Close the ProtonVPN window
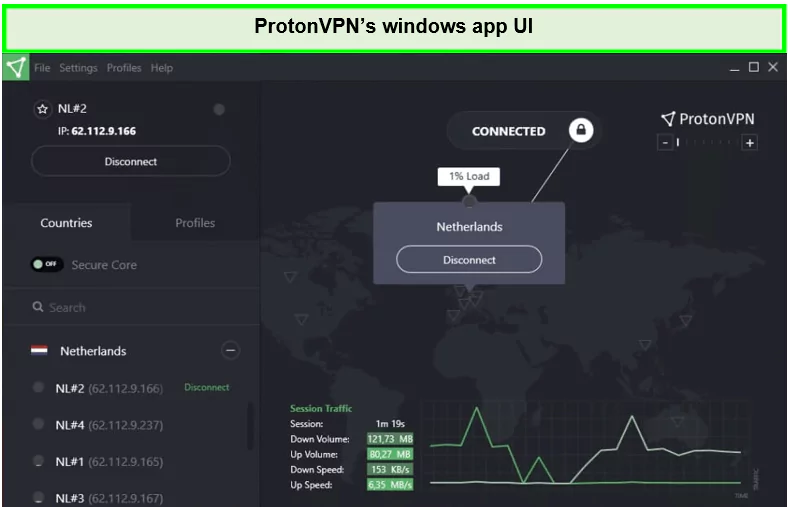The image size is (788, 507). point(773,67)
